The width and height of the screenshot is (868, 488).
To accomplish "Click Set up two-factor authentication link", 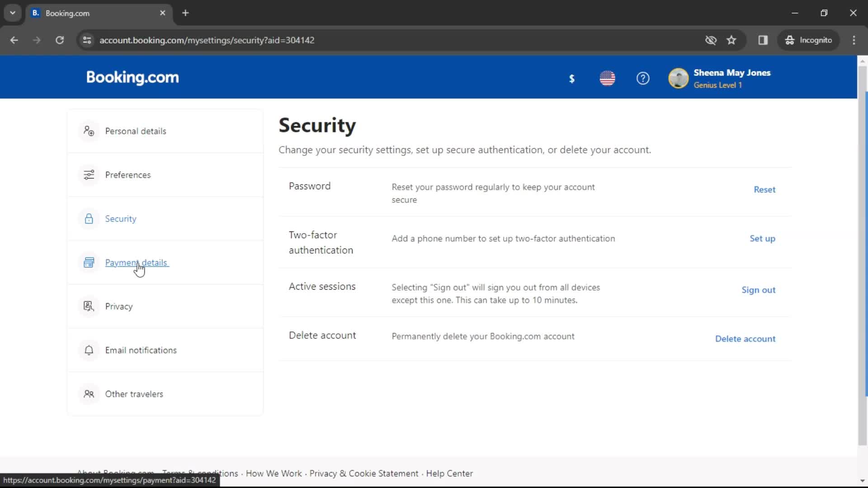I will point(763,238).
